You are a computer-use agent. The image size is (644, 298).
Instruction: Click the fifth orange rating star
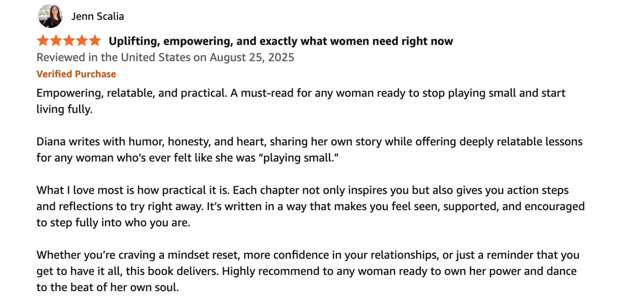tap(94, 41)
